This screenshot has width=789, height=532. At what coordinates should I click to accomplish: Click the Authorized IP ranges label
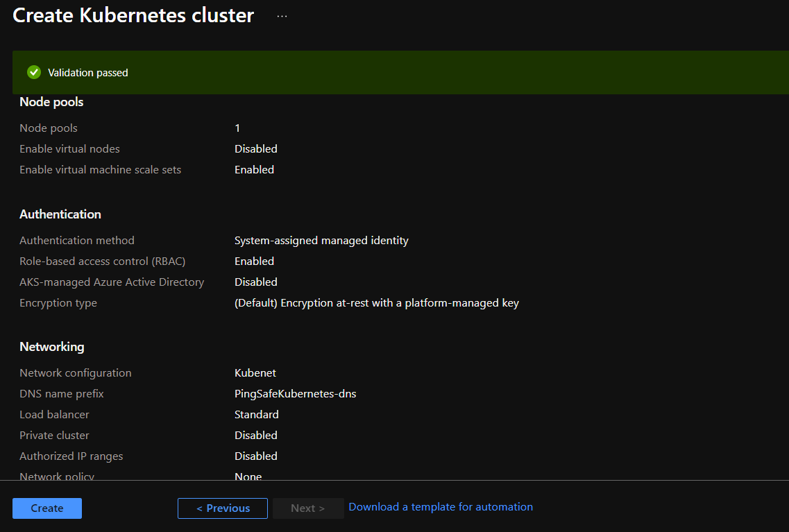click(71, 456)
